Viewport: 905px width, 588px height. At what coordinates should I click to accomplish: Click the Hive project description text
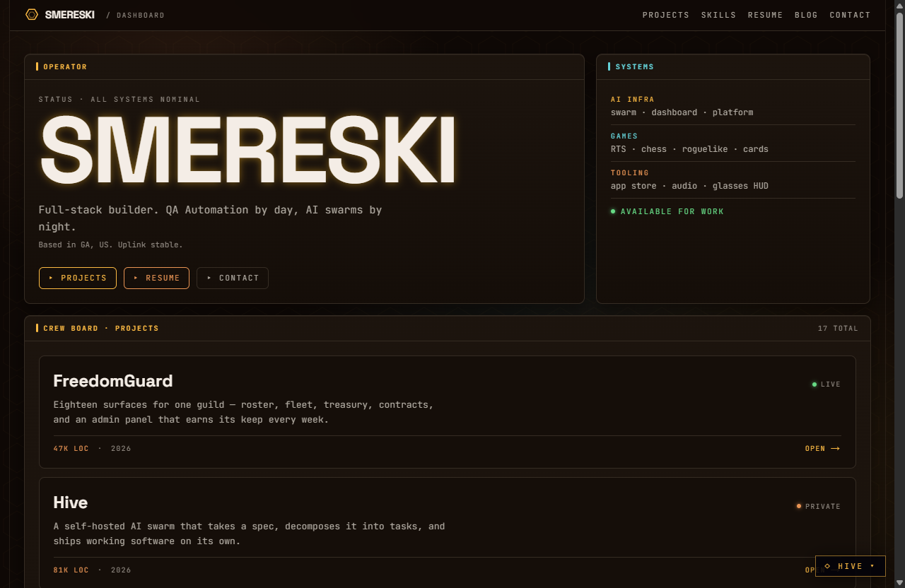tap(249, 534)
